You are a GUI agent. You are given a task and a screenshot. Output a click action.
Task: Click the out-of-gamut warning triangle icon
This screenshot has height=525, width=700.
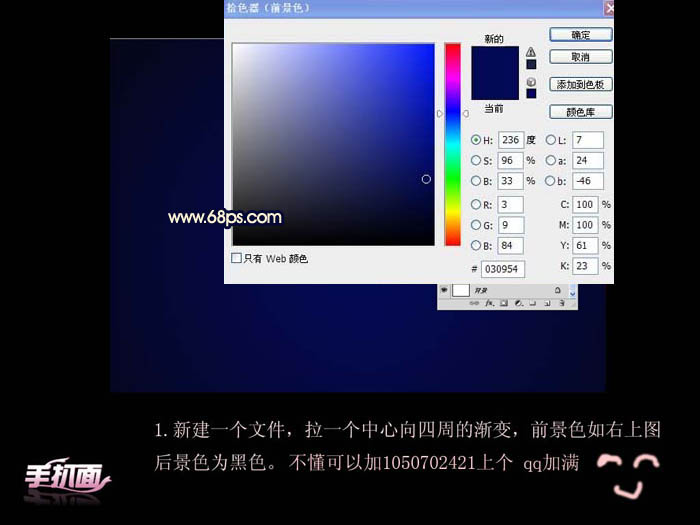click(531, 52)
